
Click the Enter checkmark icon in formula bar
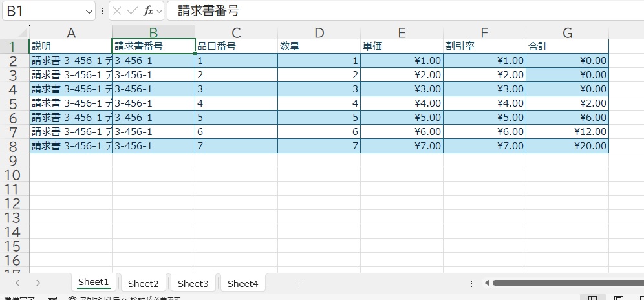(x=132, y=11)
